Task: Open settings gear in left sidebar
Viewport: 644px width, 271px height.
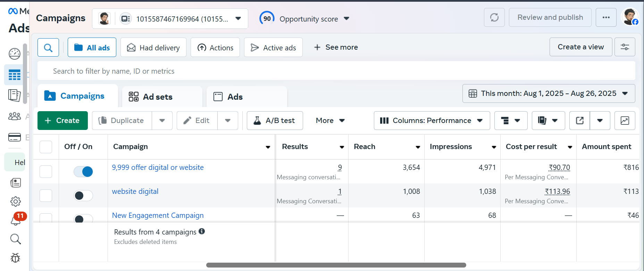Action: (x=16, y=202)
